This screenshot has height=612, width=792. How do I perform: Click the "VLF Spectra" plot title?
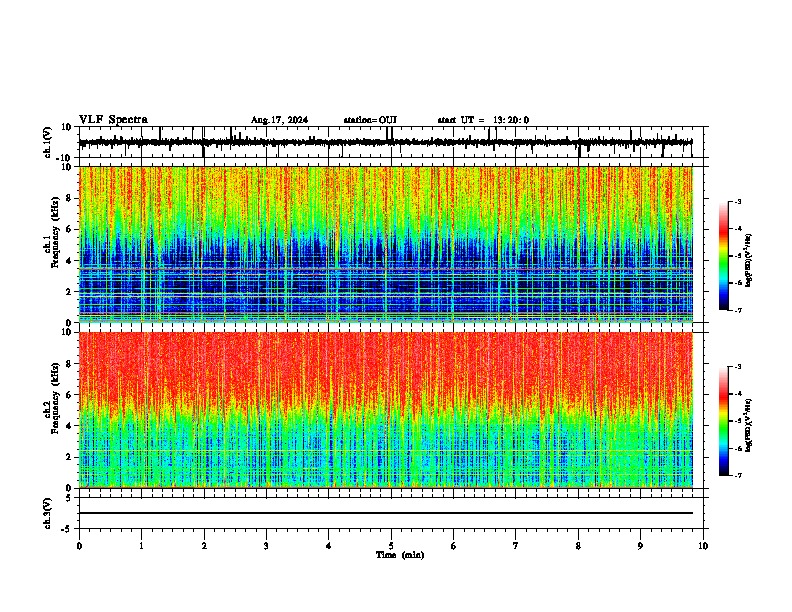[x=113, y=120]
